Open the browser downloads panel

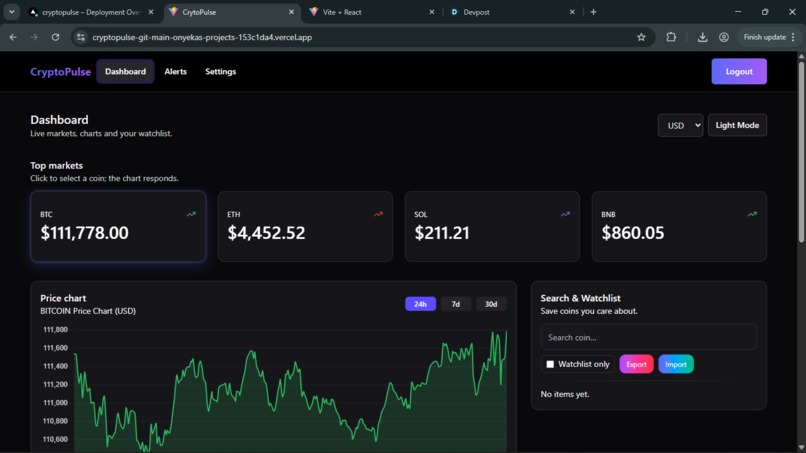coord(702,37)
